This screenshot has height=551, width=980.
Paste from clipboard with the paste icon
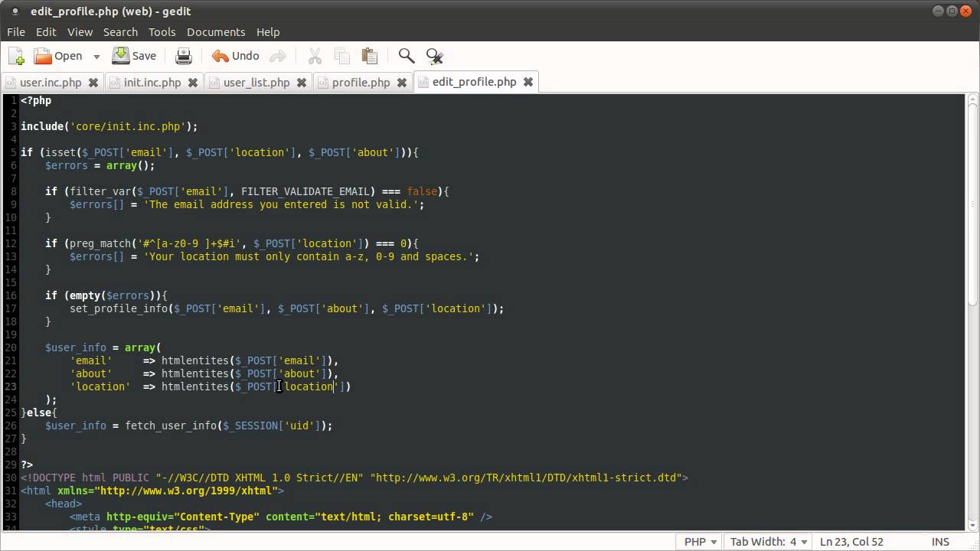point(370,56)
